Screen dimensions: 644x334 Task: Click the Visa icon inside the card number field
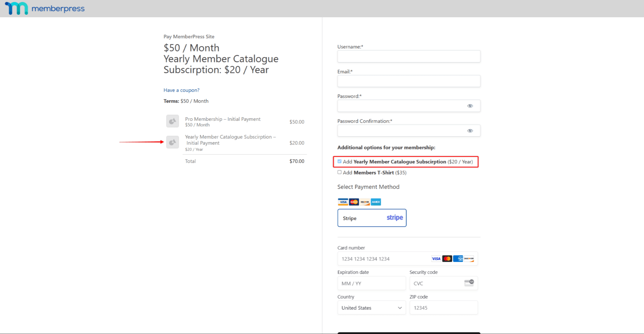[x=436, y=258]
